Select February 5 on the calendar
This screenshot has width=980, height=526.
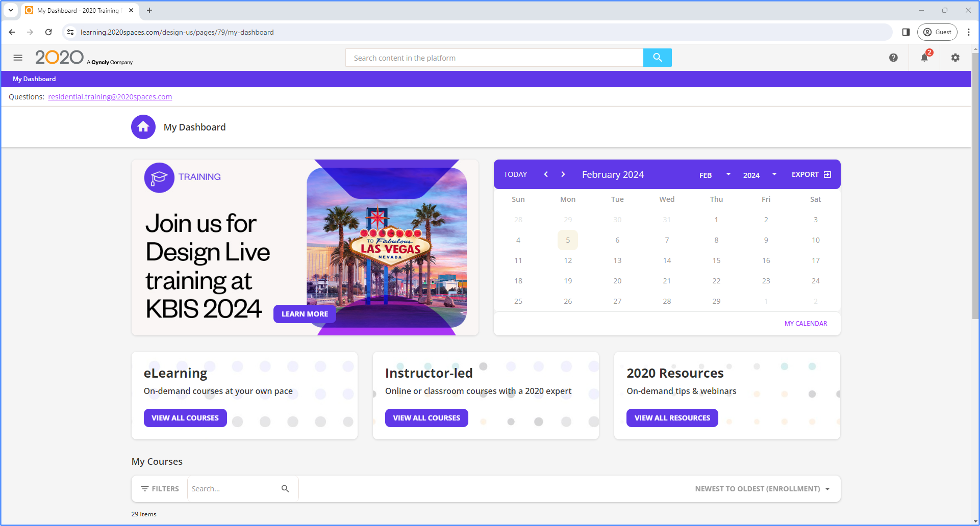(x=568, y=240)
